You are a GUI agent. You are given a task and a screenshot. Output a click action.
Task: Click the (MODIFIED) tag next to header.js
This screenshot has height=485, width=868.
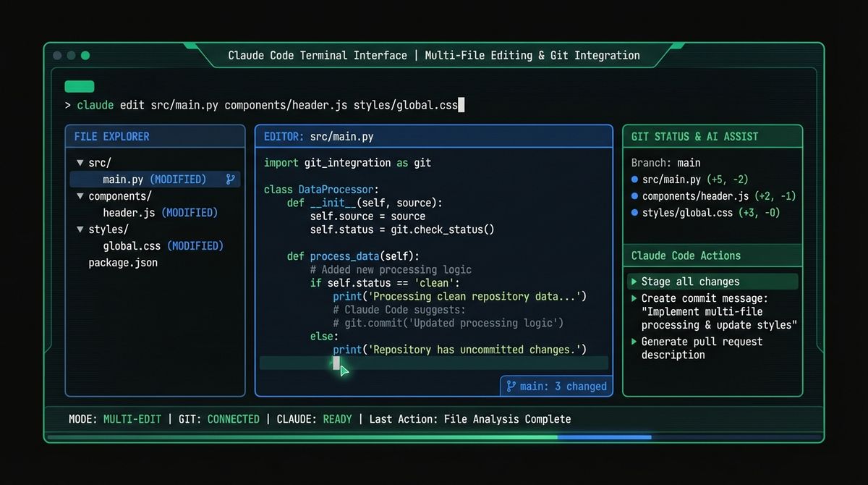[x=190, y=213]
